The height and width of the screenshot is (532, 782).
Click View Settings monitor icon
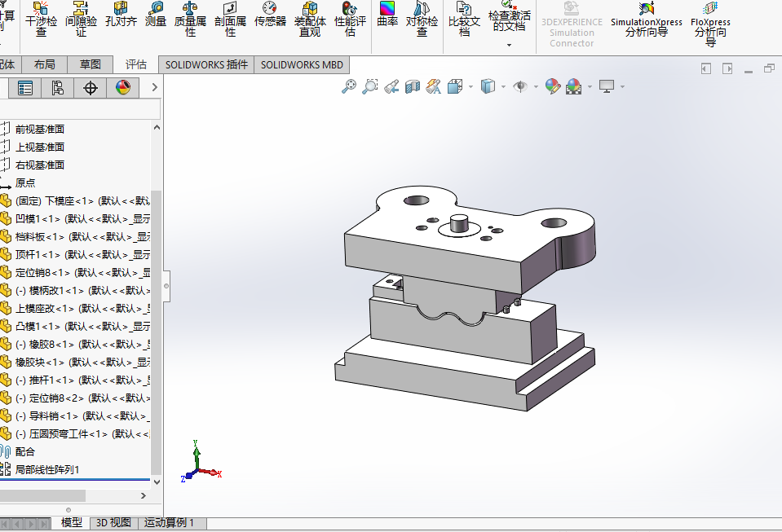pyautogui.click(x=607, y=86)
